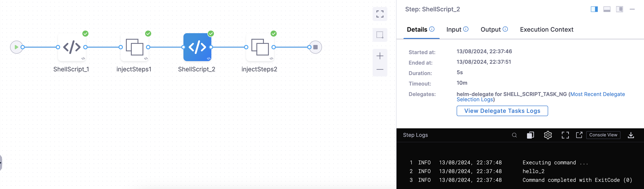
Task: Zoom in the pipeline canvas
Action: click(x=380, y=56)
